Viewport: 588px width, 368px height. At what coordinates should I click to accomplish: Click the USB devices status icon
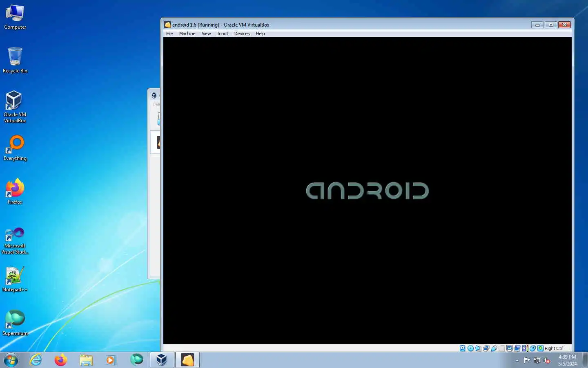[x=494, y=348]
